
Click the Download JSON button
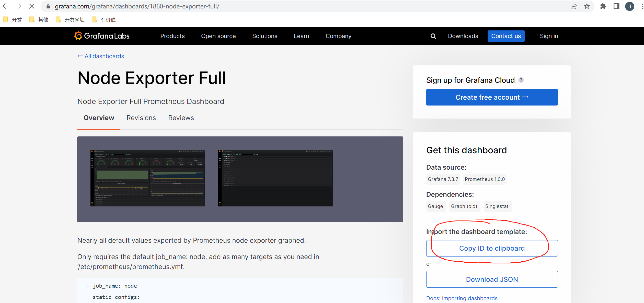point(492,279)
